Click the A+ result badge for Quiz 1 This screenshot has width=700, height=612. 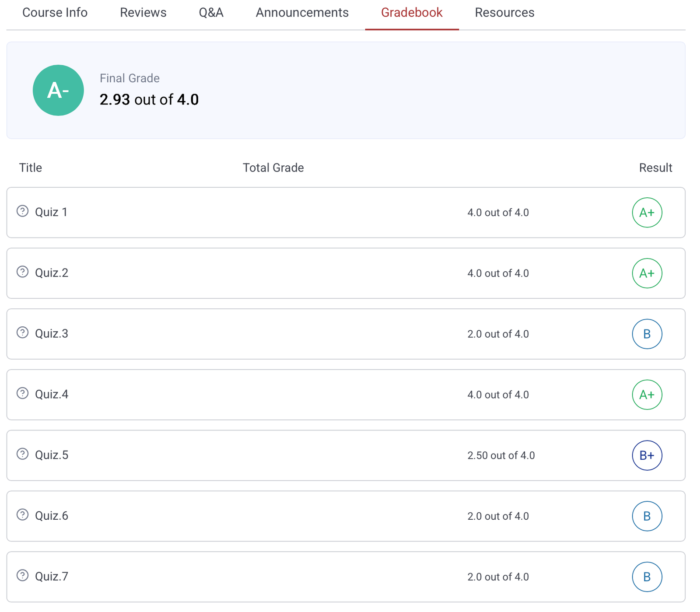tap(647, 213)
